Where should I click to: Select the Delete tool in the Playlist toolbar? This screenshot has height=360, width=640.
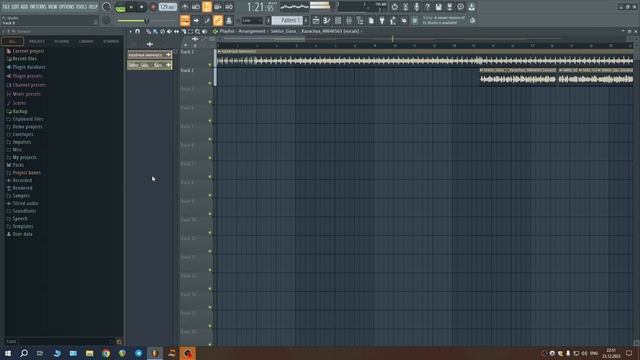coord(162,31)
